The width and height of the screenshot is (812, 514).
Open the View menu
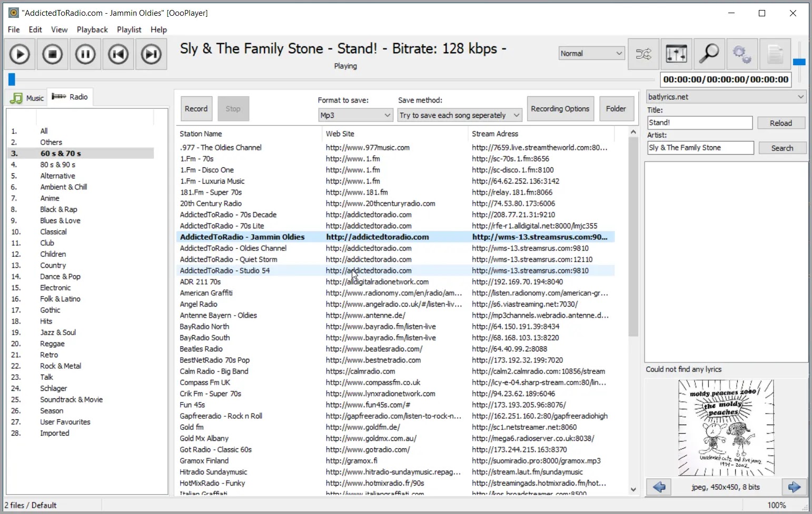pyautogui.click(x=59, y=29)
